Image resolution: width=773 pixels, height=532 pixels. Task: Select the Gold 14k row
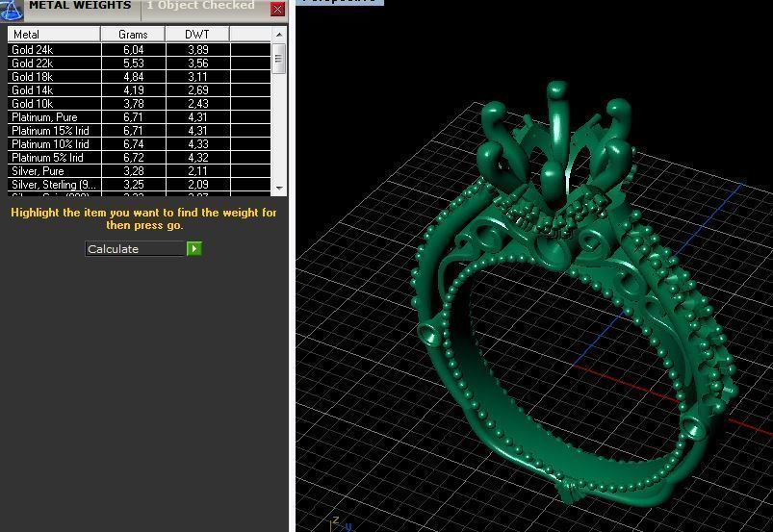[x=54, y=90]
